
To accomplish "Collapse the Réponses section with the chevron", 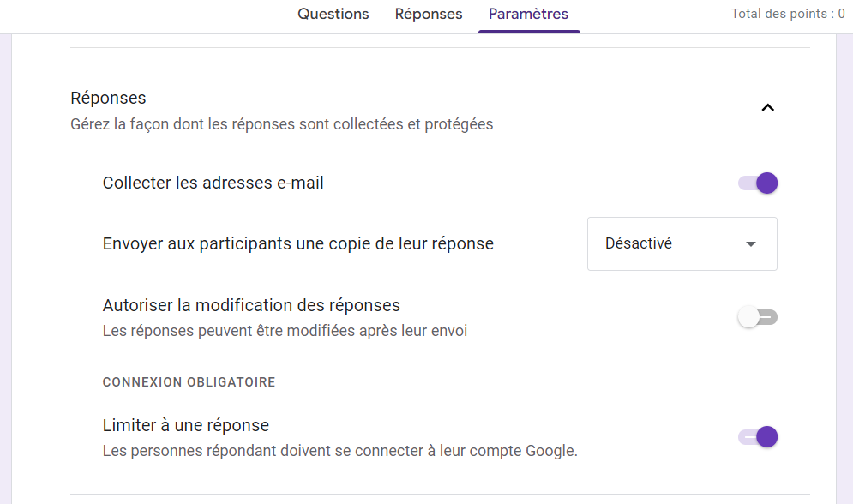I will 767,108.
